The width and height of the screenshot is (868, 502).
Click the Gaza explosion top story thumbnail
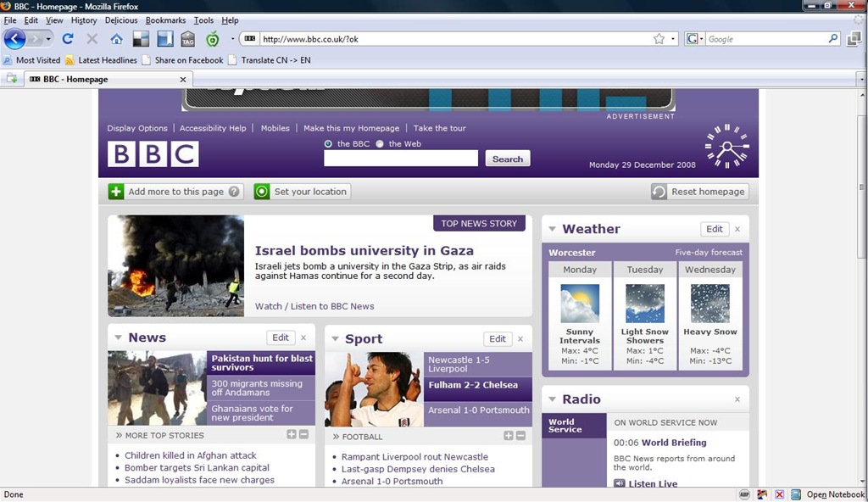point(176,266)
